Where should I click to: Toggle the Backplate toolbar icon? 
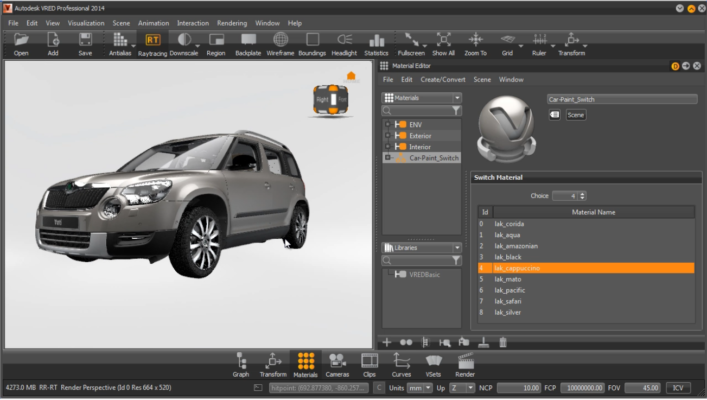[248, 44]
